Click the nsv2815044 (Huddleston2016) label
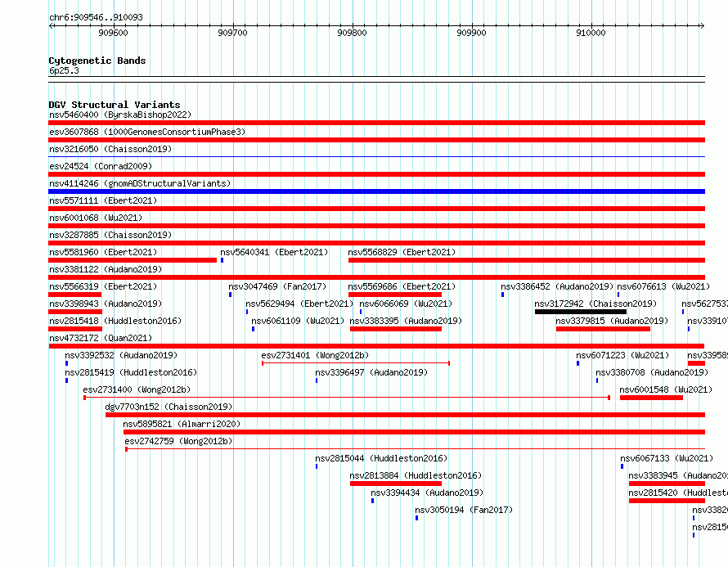Image resolution: width=728 pixels, height=567 pixels. pos(381,458)
